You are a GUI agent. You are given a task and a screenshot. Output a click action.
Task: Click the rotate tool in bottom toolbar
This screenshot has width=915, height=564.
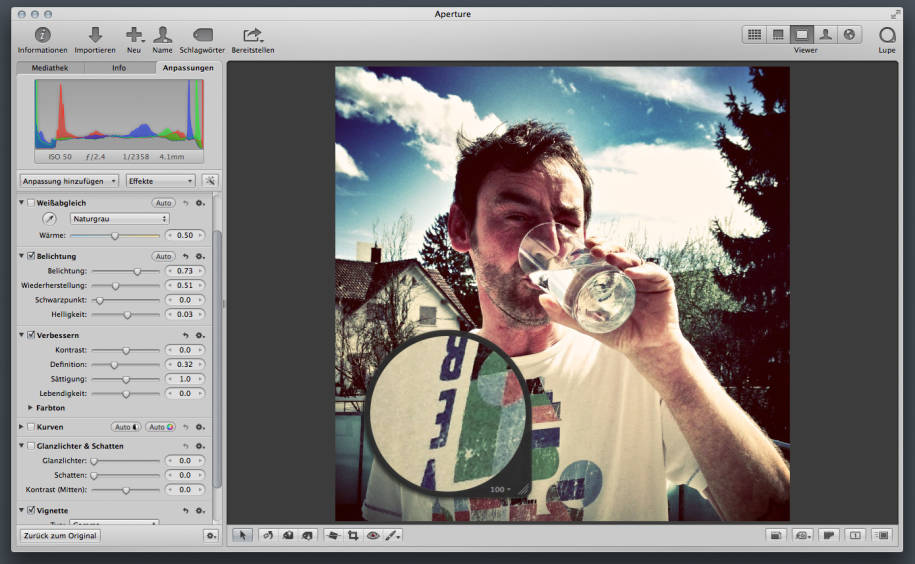pos(268,535)
